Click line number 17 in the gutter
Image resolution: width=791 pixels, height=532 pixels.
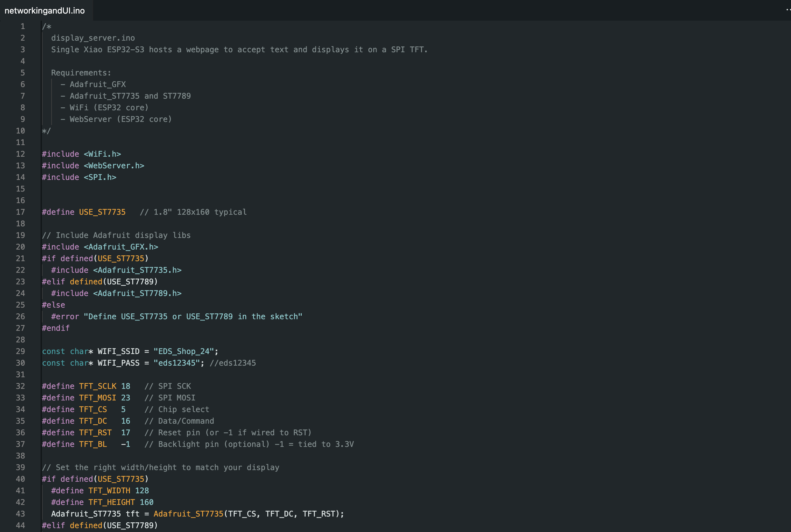point(20,212)
